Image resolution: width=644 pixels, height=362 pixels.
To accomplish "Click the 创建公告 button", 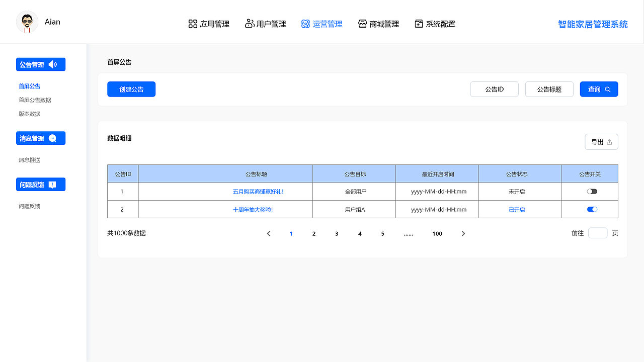I will [131, 89].
